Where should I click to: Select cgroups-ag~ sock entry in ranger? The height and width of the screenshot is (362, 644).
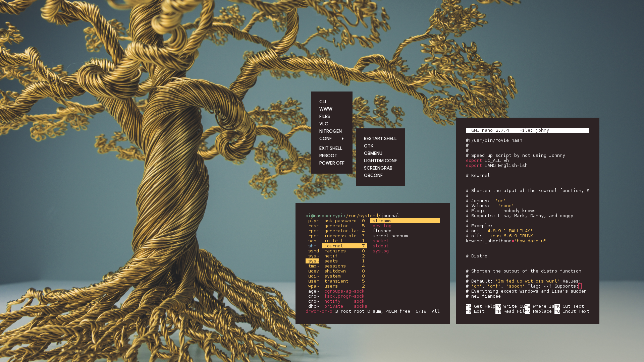(344, 291)
